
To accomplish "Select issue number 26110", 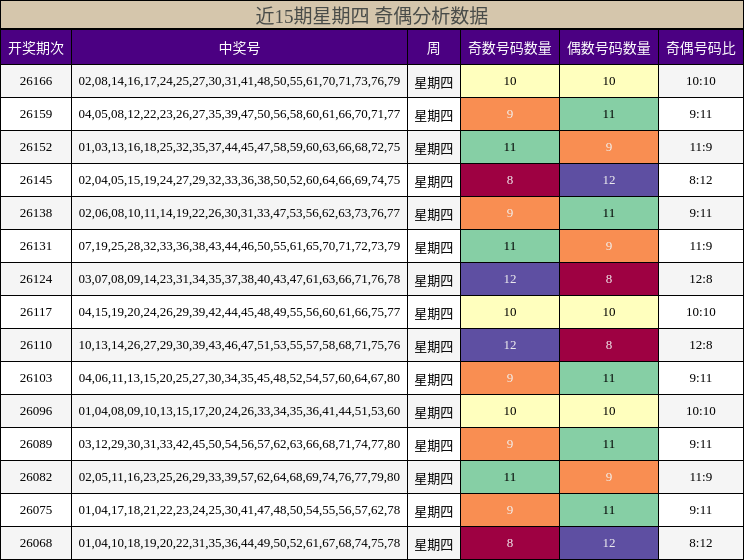I will (36, 345).
